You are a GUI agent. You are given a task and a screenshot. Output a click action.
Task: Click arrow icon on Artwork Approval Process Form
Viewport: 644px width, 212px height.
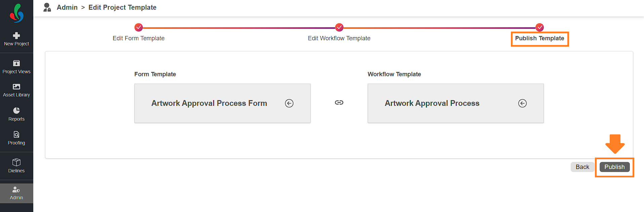click(x=289, y=103)
